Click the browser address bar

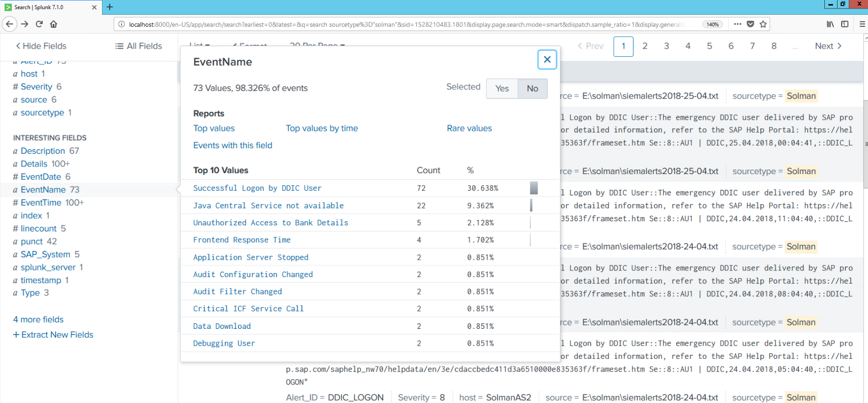click(x=406, y=24)
